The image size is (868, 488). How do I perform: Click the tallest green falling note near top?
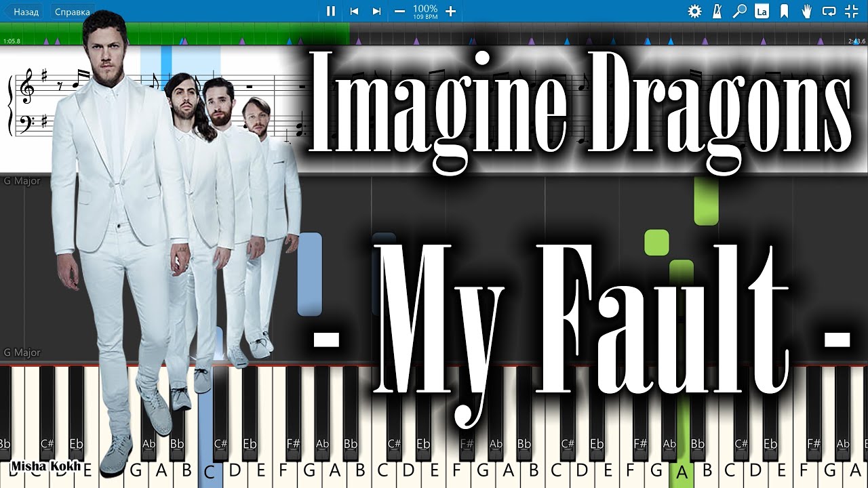(x=706, y=201)
